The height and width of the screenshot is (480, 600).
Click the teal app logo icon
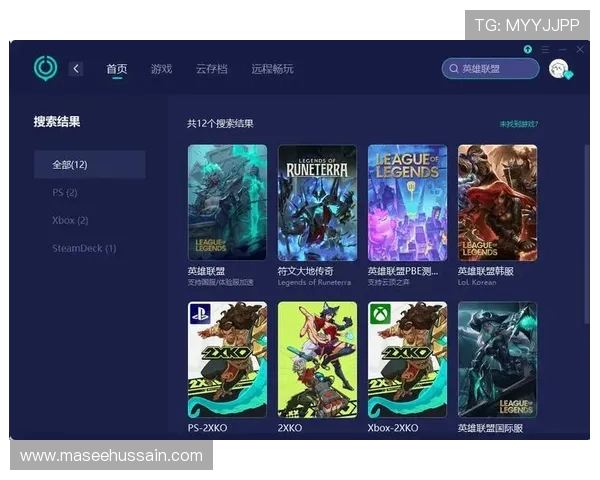click(46, 68)
